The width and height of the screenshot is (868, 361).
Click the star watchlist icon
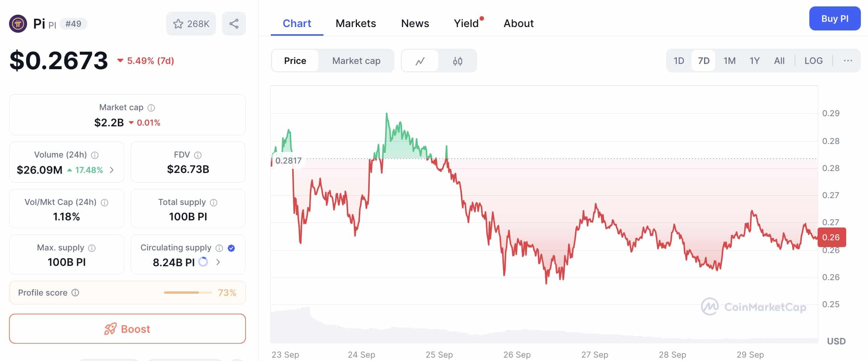(x=178, y=24)
